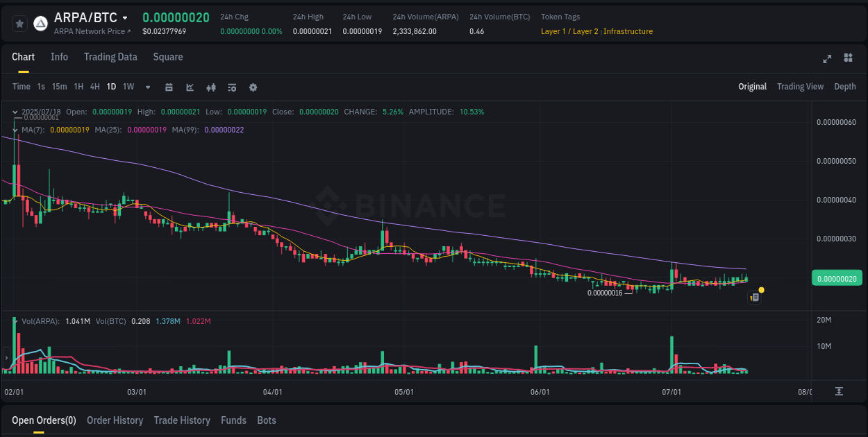This screenshot has width=868, height=437.
Task: Select the 15m interval
Action: coord(60,87)
